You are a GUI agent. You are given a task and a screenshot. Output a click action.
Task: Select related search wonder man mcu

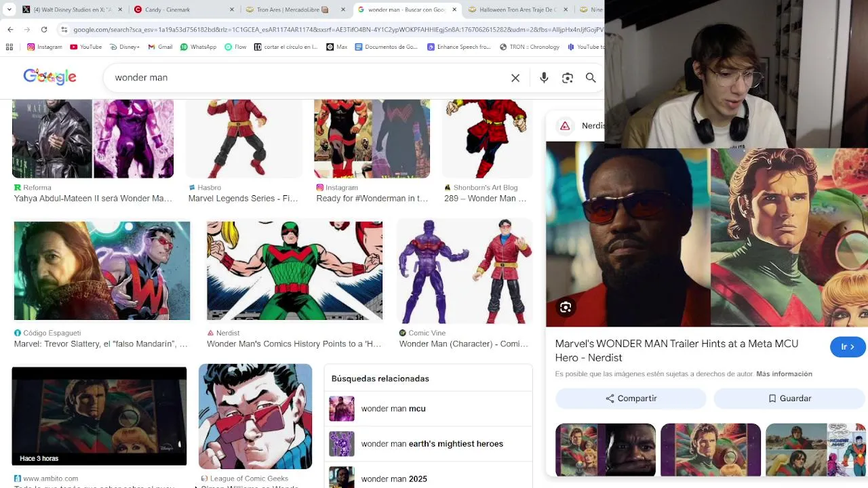coord(429,409)
